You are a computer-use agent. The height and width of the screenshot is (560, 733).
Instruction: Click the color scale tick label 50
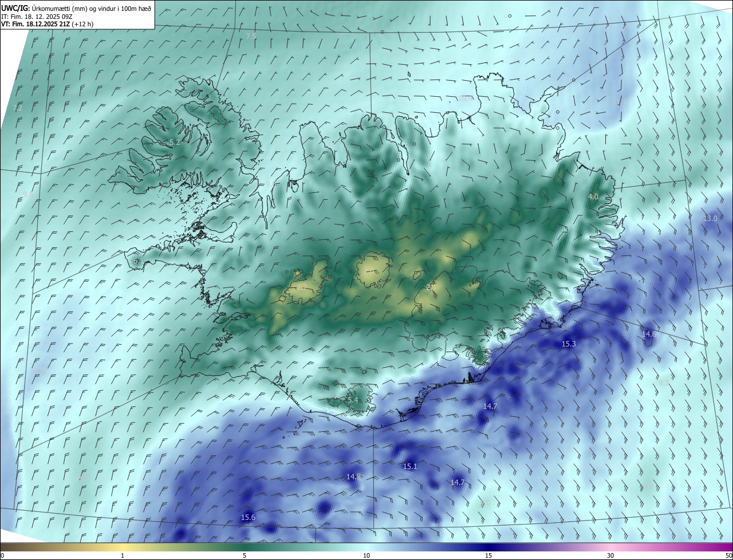click(x=728, y=555)
